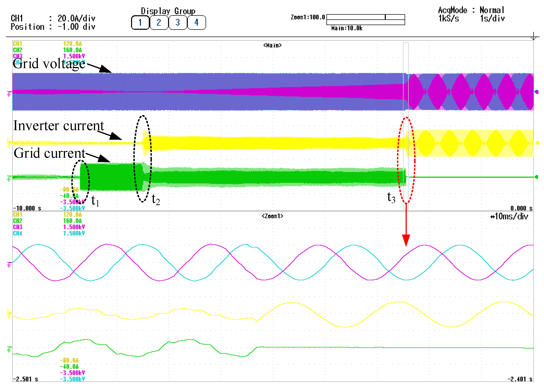
Task: Click green level arrow on Main right edge
Action: (536, 177)
